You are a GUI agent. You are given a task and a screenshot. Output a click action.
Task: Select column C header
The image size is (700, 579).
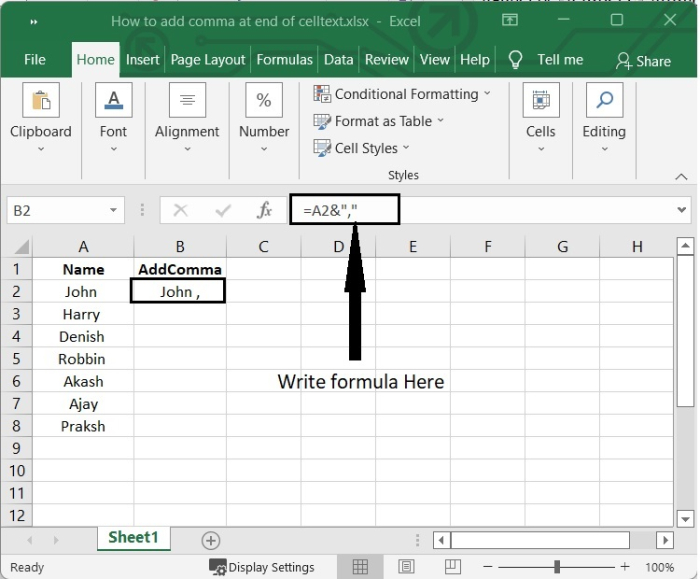coord(264,247)
